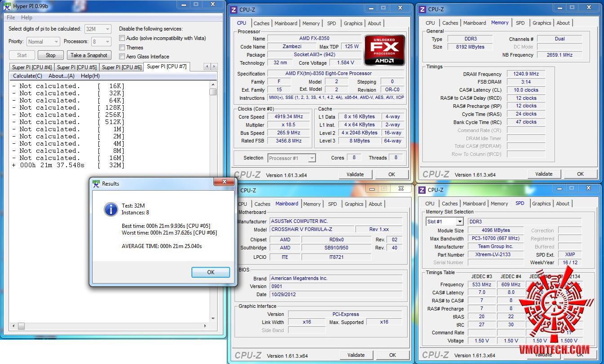Click the blue information icon in Results
The image size is (604, 364).
[111, 209]
